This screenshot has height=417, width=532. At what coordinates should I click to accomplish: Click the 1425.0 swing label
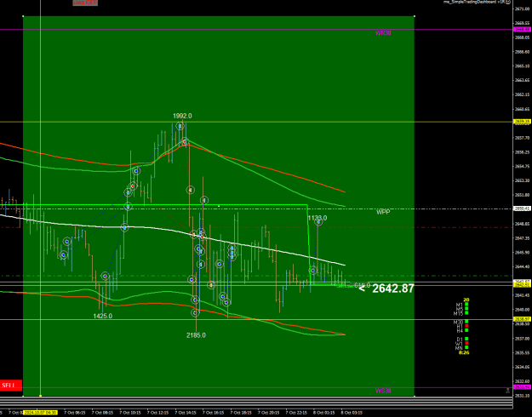103,317
